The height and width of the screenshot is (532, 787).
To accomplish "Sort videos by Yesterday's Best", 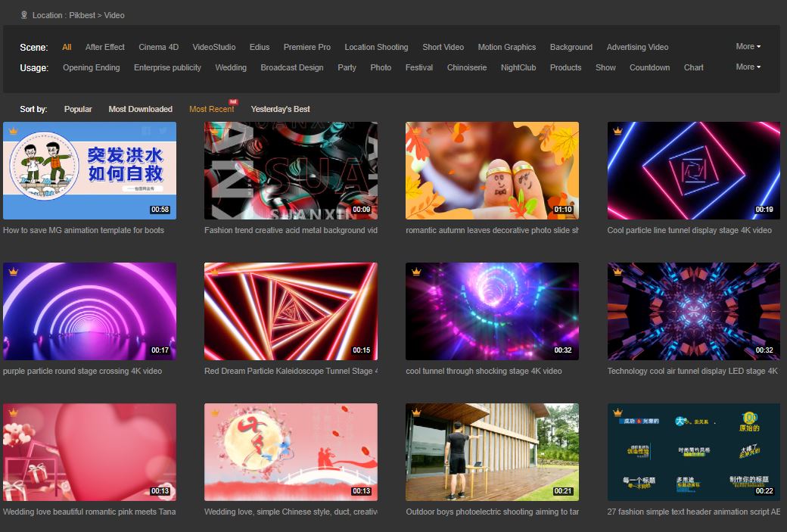I will point(280,110).
